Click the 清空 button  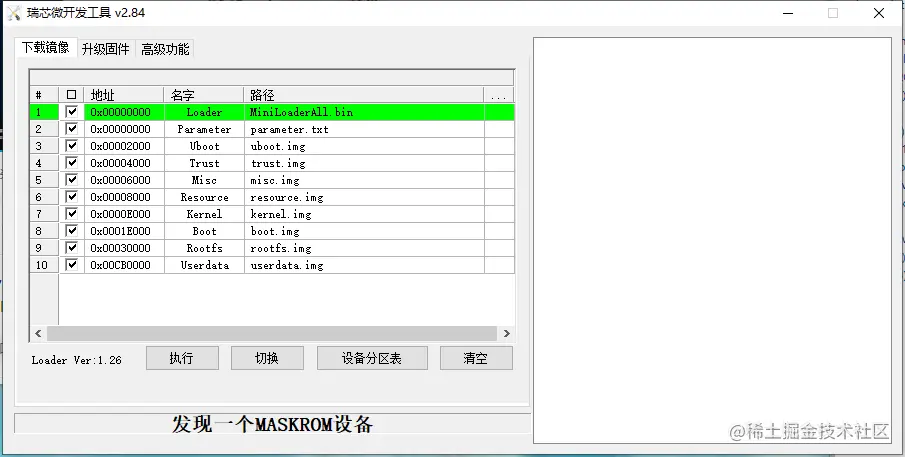(476, 358)
